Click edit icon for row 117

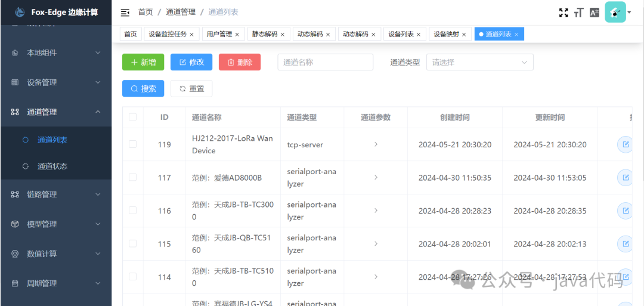[626, 177]
